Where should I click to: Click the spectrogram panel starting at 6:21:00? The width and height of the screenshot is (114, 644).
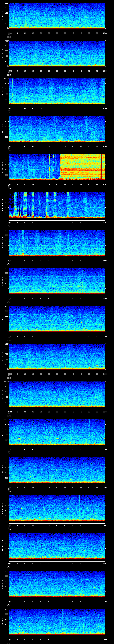click(x=57, y=280)
